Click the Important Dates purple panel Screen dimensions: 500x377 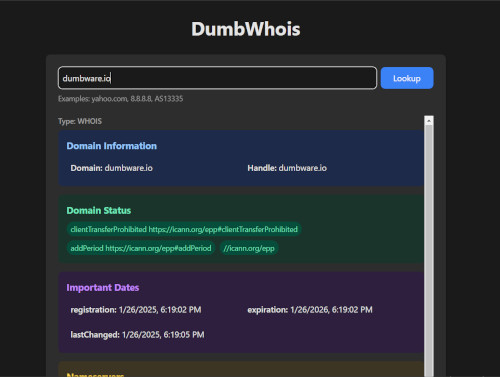pyautogui.click(x=241, y=312)
